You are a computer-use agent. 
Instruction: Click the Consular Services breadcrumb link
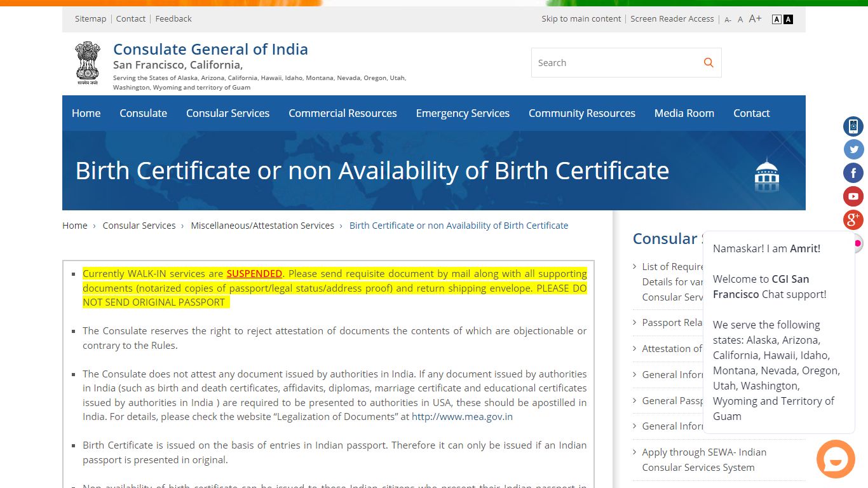click(x=139, y=226)
